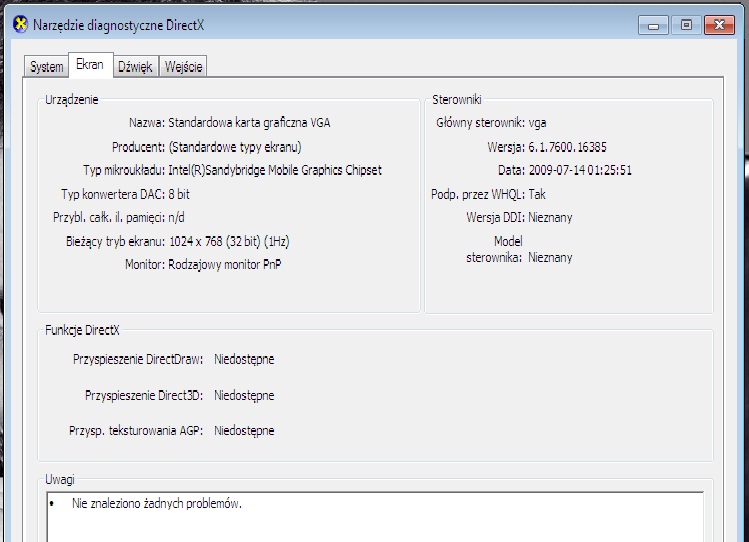Click '1024 x 768 (32 bit) (1Hz)' value

point(229,242)
